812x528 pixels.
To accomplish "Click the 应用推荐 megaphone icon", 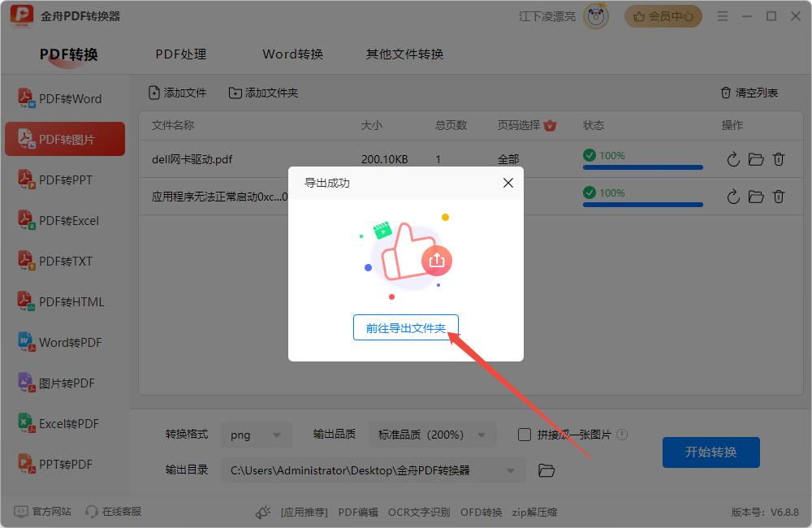I will click(263, 513).
